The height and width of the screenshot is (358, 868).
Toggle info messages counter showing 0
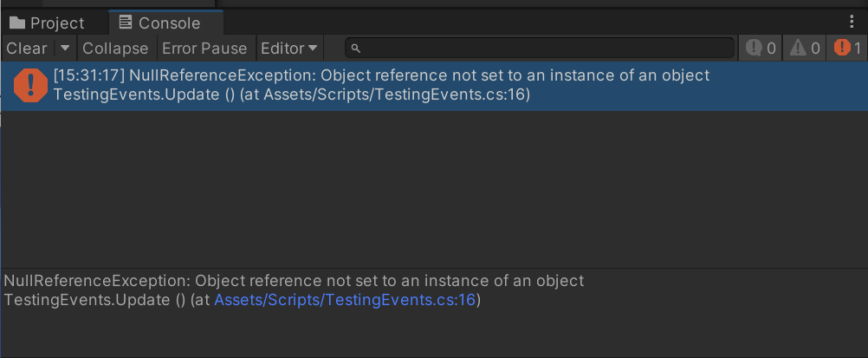point(760,49)
